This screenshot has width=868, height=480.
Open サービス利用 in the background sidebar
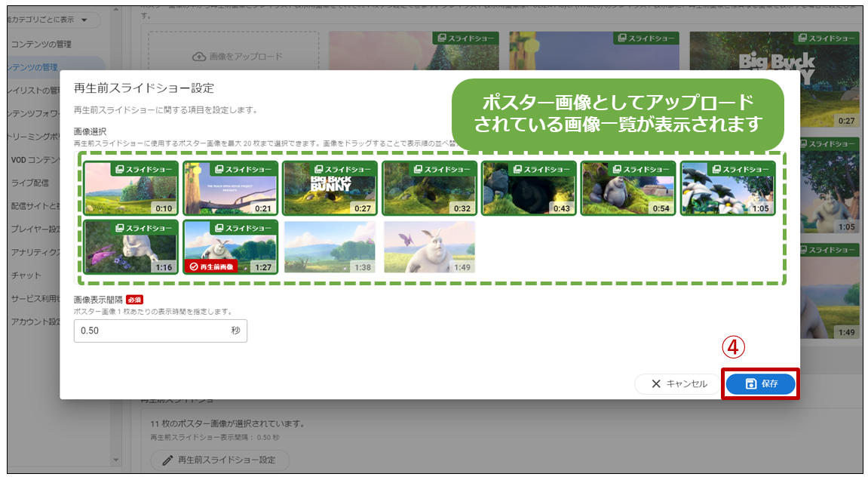(35, 298)
